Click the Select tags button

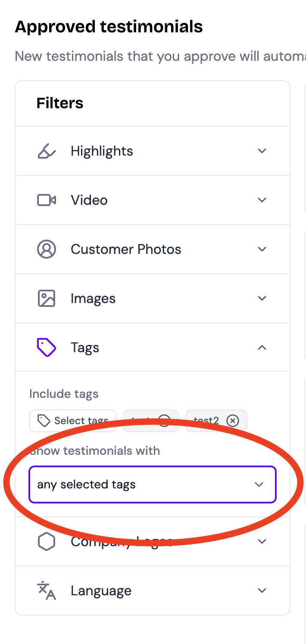click(x=73, y=421)
